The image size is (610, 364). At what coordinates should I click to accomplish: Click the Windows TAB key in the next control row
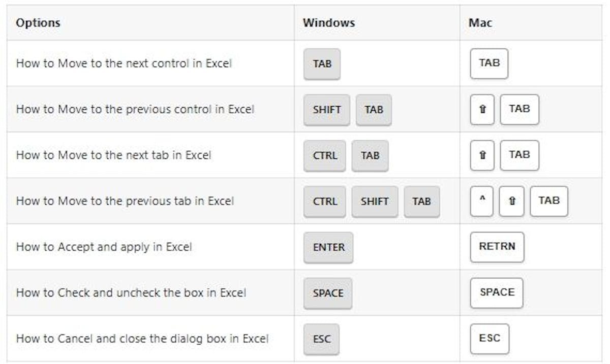click(322, 64)
